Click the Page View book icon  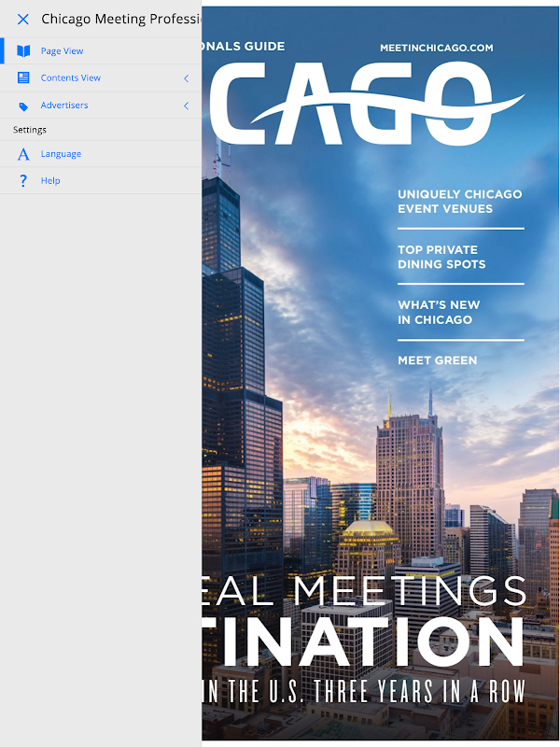[23, 51]
